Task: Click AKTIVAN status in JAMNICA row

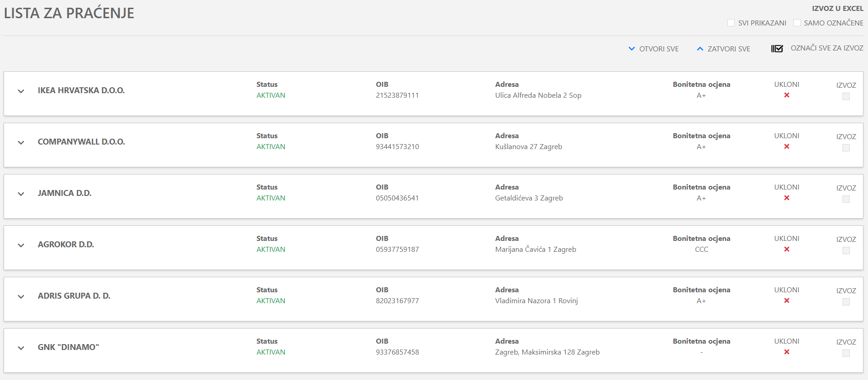Action: point(271,198)
